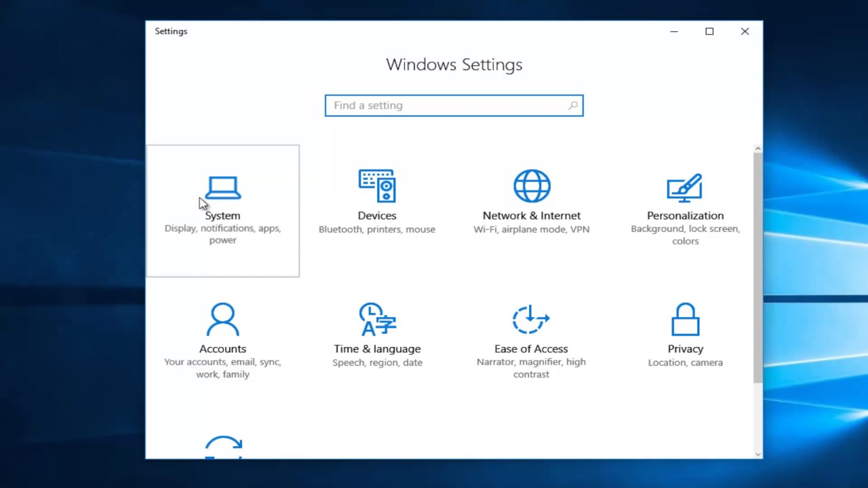The width and height of the screenshot is (868, 488).
Task: Click the Network & Internet label
Action: click(532, 216)
